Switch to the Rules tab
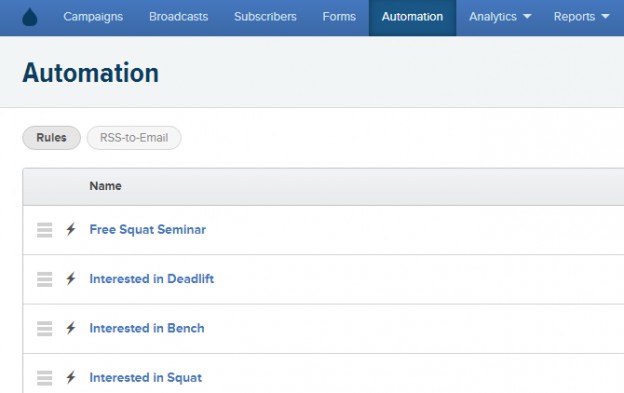Viewport: 624px width, 393px height. [51, 138]
